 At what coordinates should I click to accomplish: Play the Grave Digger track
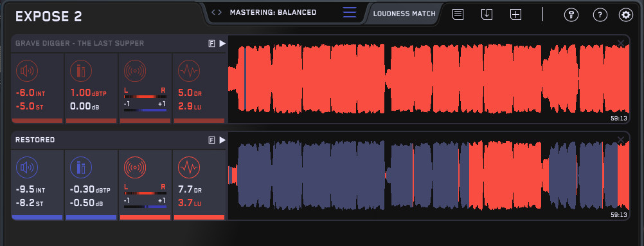click(222, 43)
